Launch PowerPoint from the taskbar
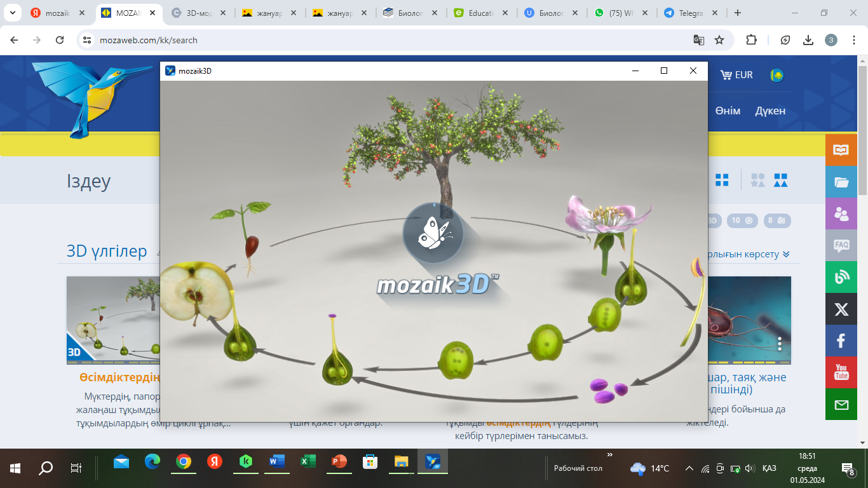The width and height of the screenshot is (868, 488). (x=339, y=462)
